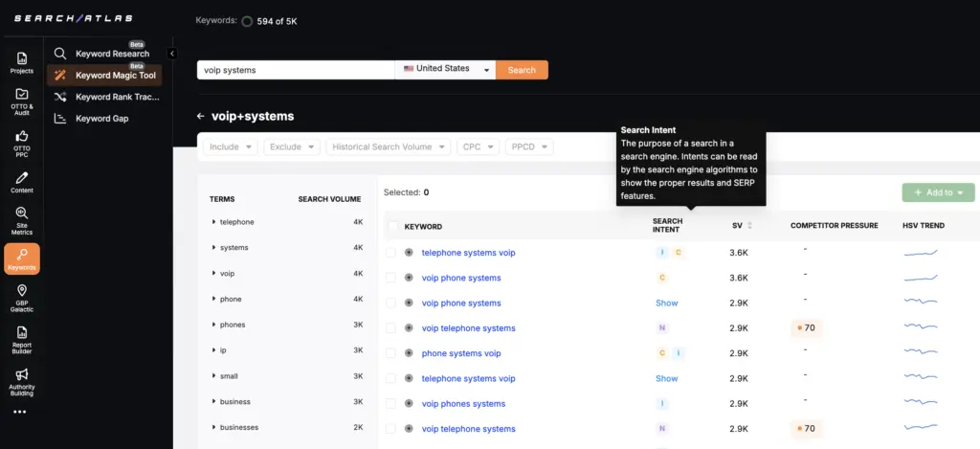This screenshot has width=980, height=449.
Task: Select the Keywords sidebar item
Action: [x=21, y=258]
